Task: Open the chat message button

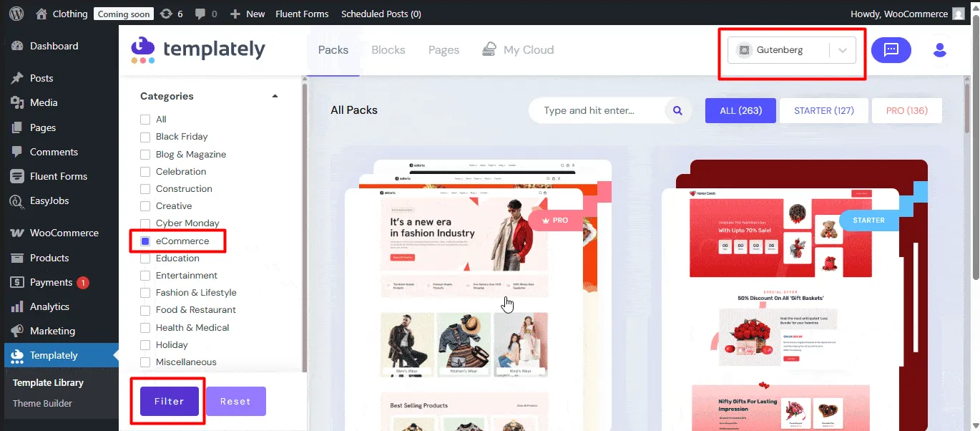Action: coord(891,50)
